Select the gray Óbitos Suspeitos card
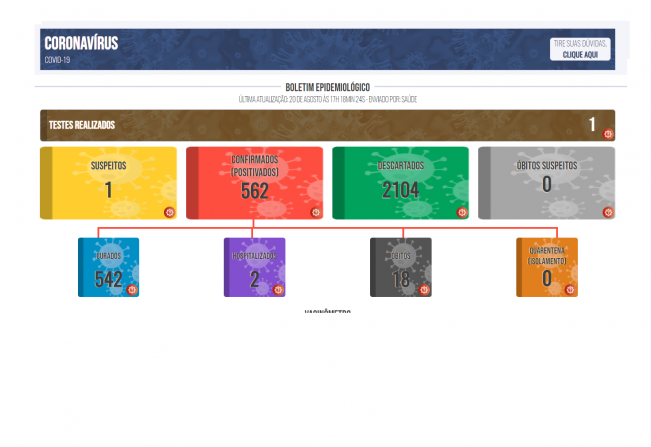 coord(546,183)
